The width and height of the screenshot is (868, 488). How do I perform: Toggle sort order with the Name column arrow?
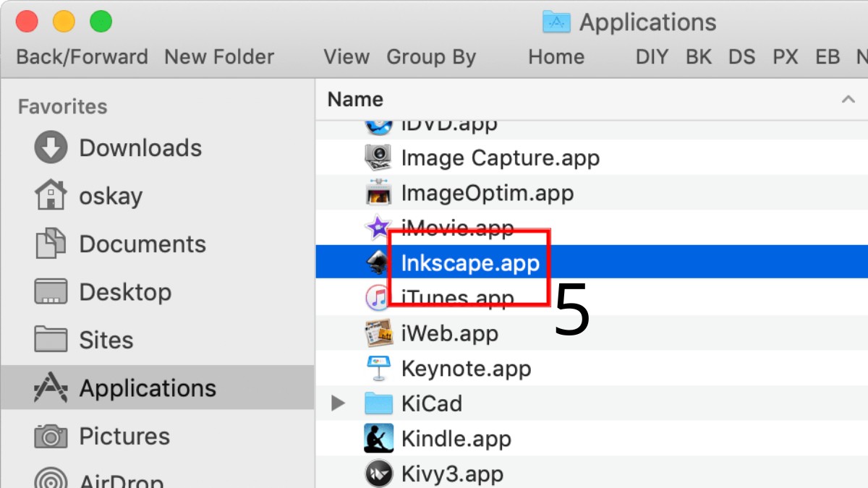[x=848, y=100]
